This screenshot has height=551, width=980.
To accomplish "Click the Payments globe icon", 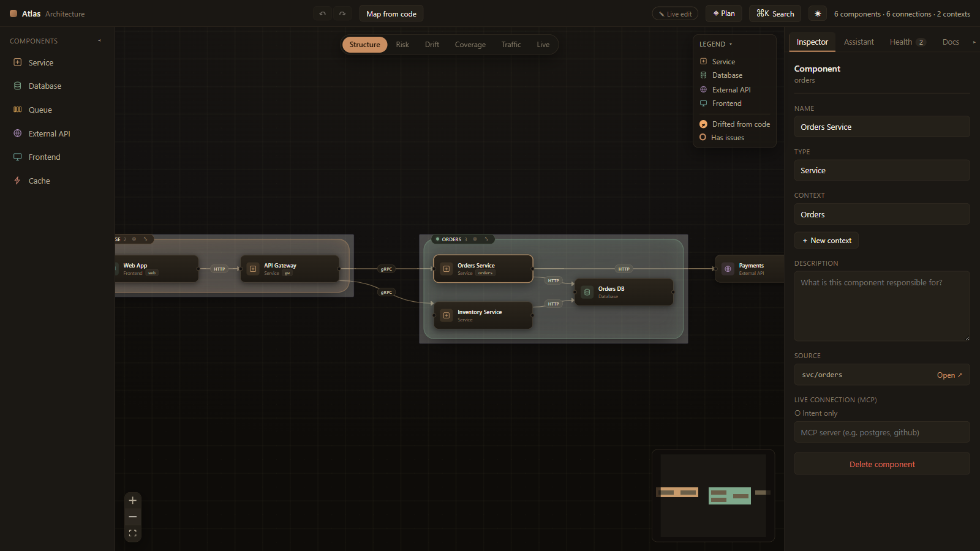I will point(728,269).
